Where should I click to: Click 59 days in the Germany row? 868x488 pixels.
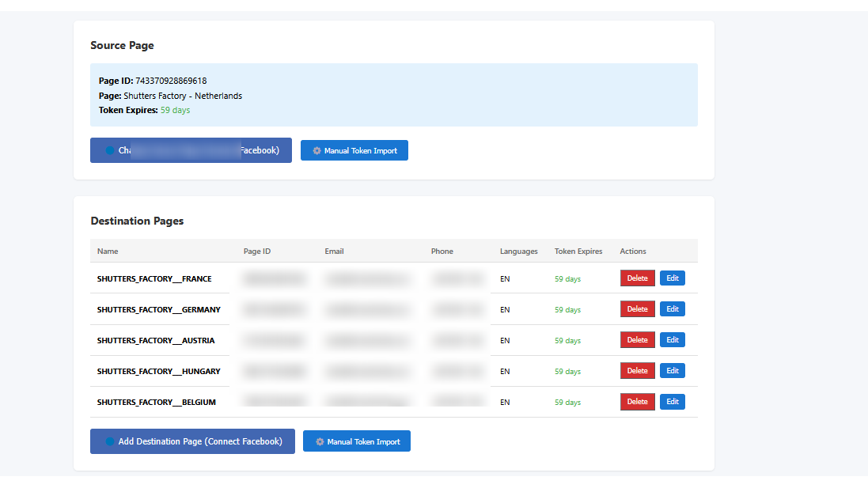[x=567, y=310]
